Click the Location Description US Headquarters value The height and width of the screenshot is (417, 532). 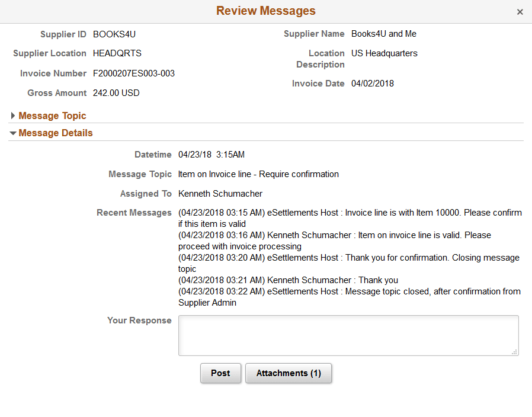(x=384, y=53)
